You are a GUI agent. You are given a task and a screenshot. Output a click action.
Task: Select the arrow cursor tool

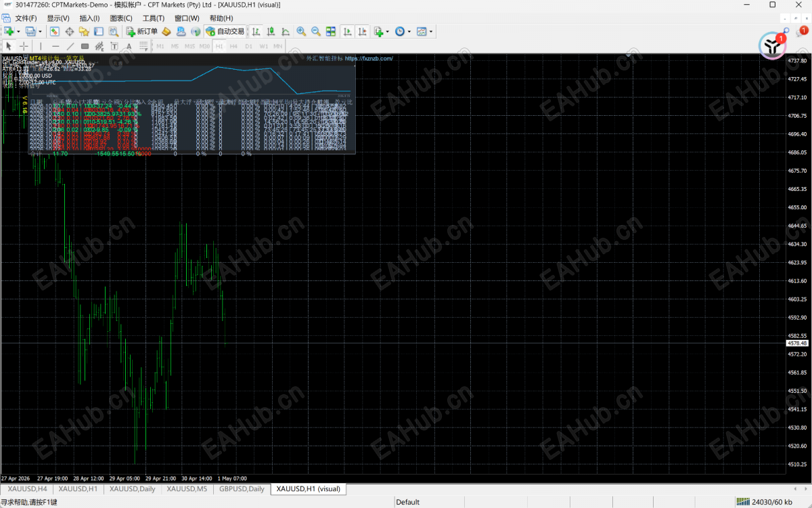[9, 46]
